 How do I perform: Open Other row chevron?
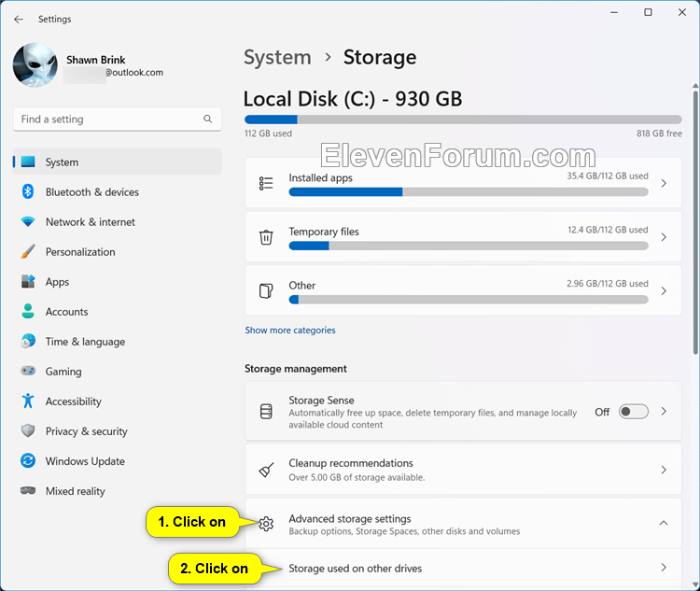coord(664,290)
